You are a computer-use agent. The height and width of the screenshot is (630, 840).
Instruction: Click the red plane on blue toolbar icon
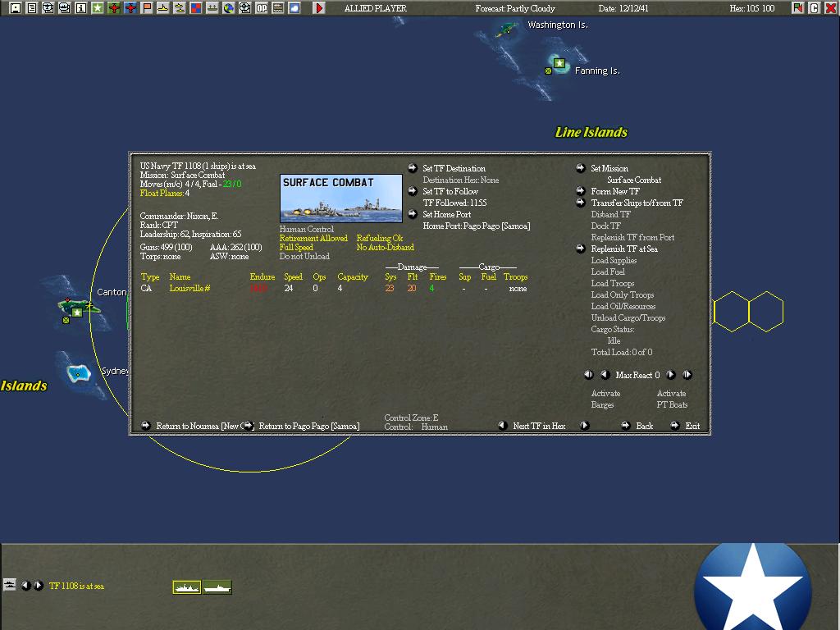[130, 8]
